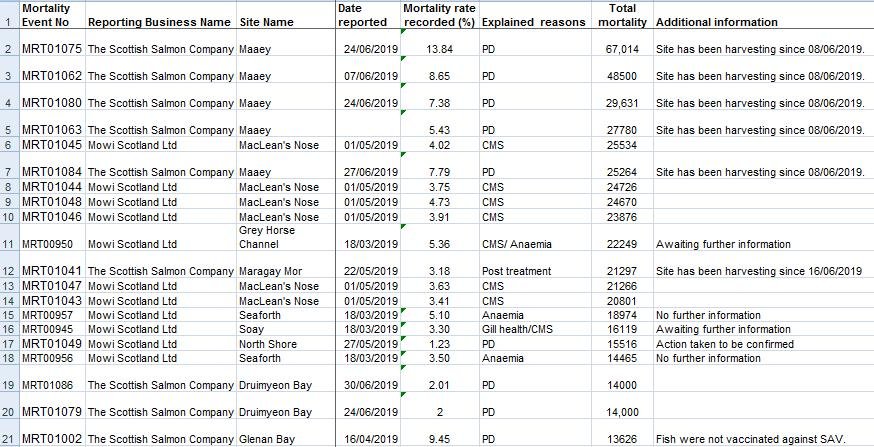Click the 'Mortality Event No' column header cell
The image size is (874, 447).
pyautogui.click(x=52, y=15)
